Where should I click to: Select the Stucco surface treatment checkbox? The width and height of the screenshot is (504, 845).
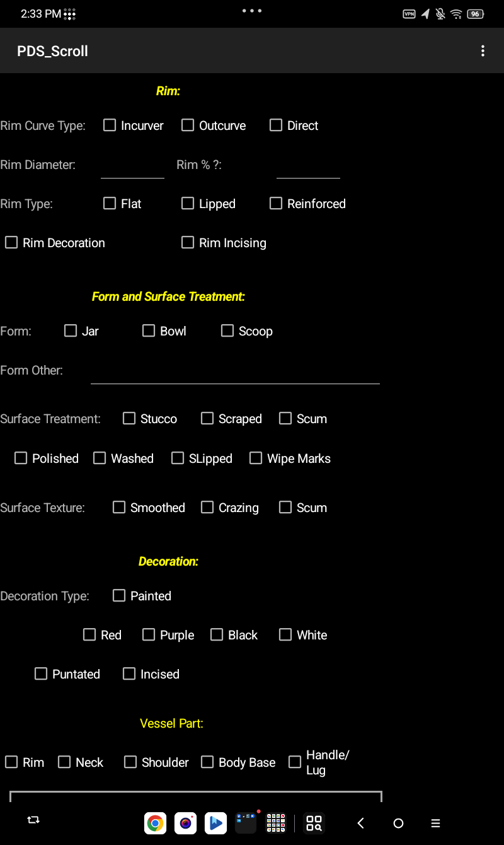tap(129, 419)
